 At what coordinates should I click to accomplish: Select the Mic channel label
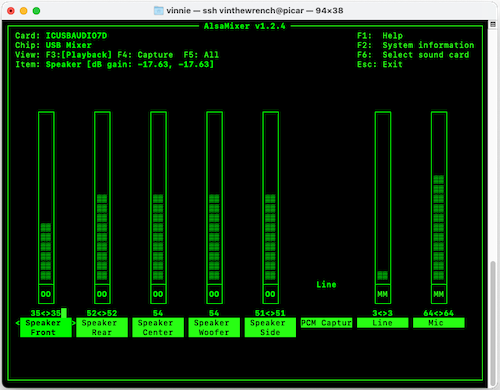(438, 323)
